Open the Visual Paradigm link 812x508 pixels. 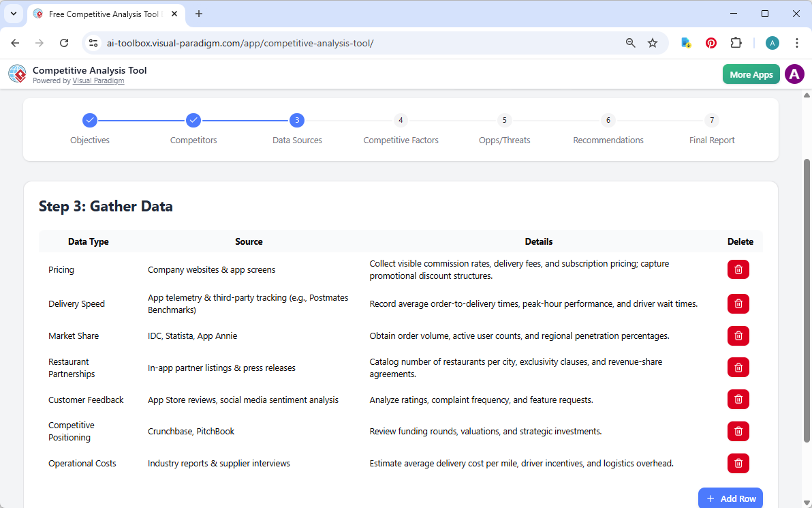click(98, 80)
